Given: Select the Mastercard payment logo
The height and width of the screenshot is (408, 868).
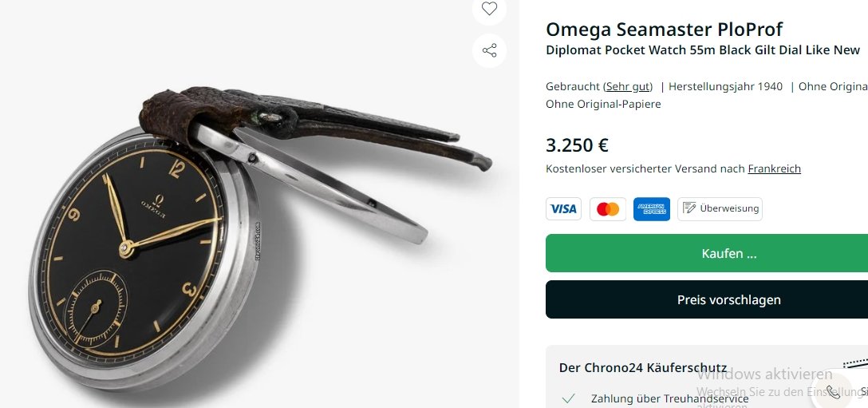Looking at the screenshot, I should [608, 209].
